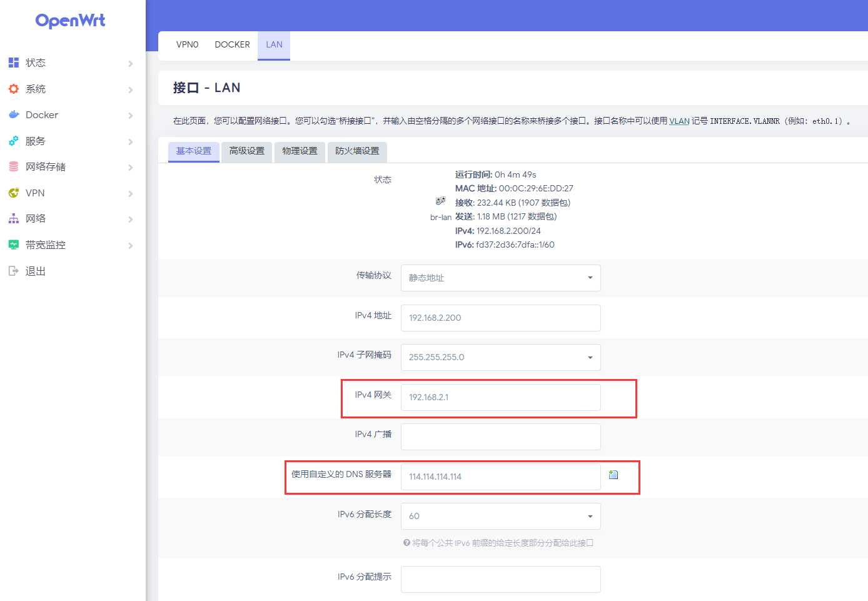Click the 退出 logout link
This screenshot has width=868, height=601.
pos(36,271)
